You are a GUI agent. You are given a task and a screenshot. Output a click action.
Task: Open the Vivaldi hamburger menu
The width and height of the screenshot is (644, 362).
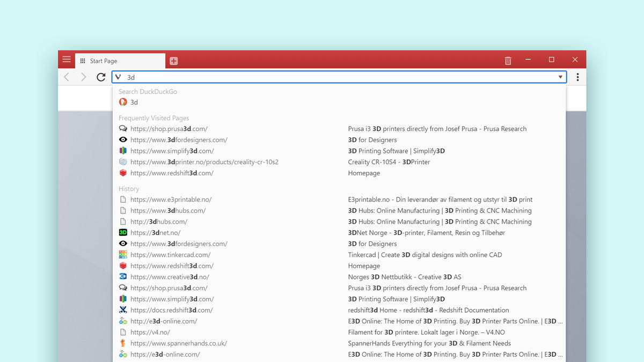pyautogui.click(x=66, y=60)
